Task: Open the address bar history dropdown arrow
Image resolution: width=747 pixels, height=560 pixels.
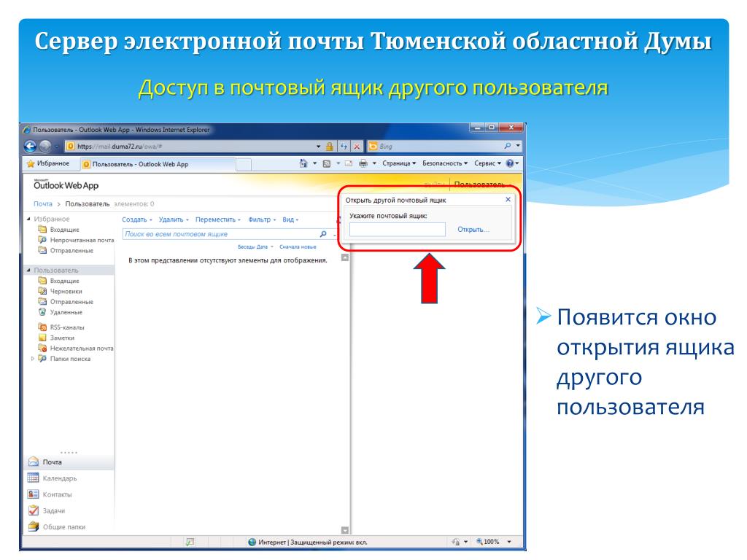Action: coord(318,146)
